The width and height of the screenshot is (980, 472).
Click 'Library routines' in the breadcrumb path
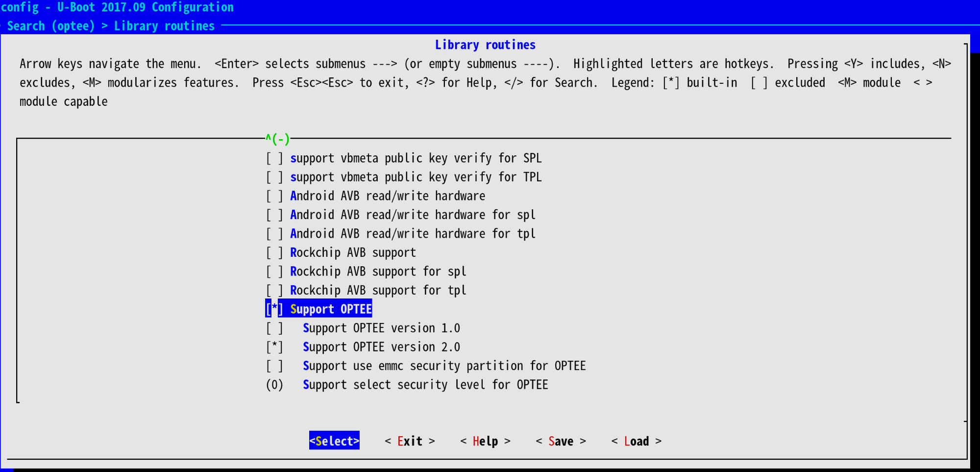(164, 26)
